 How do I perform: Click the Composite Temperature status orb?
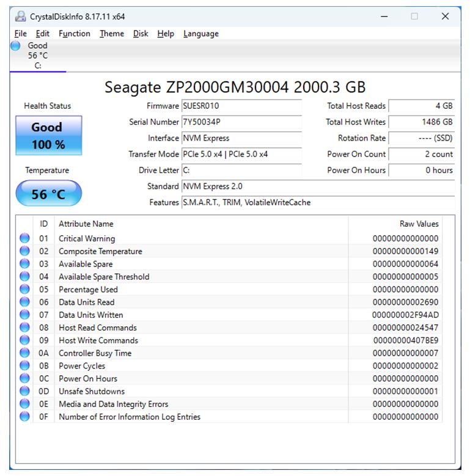pyautogui.click(x=24, y=251)
